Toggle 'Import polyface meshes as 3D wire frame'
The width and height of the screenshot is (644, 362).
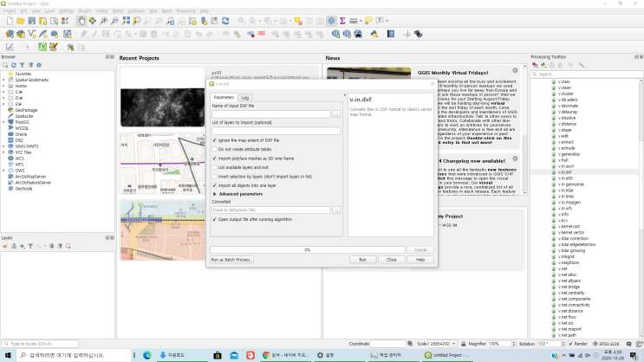pyautogui.click(x=214, y=158)
